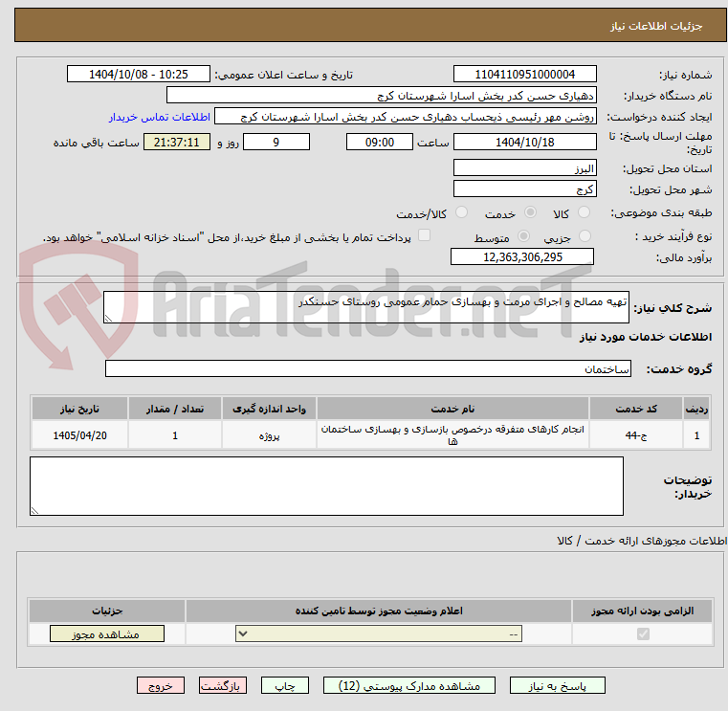Click the تعداد / مقدار column header
Viewport: 728px width, 711px height.
[175, 409]
